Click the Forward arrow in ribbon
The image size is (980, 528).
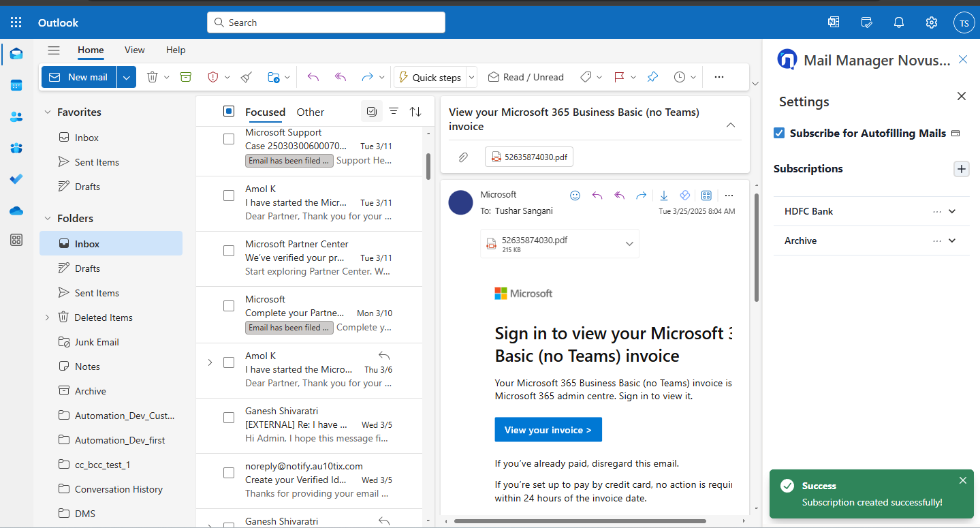pos(368,77)
